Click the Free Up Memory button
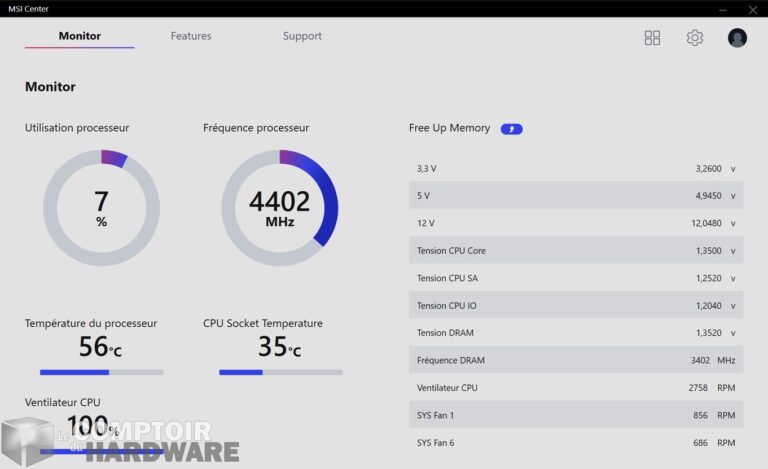Viewport: 768px width, 469px height. coord(511,129)
